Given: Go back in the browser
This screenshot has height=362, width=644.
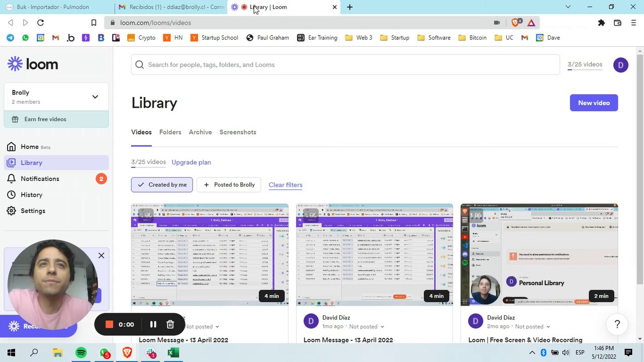Looking at the screenshot, I should click(11, 23).
